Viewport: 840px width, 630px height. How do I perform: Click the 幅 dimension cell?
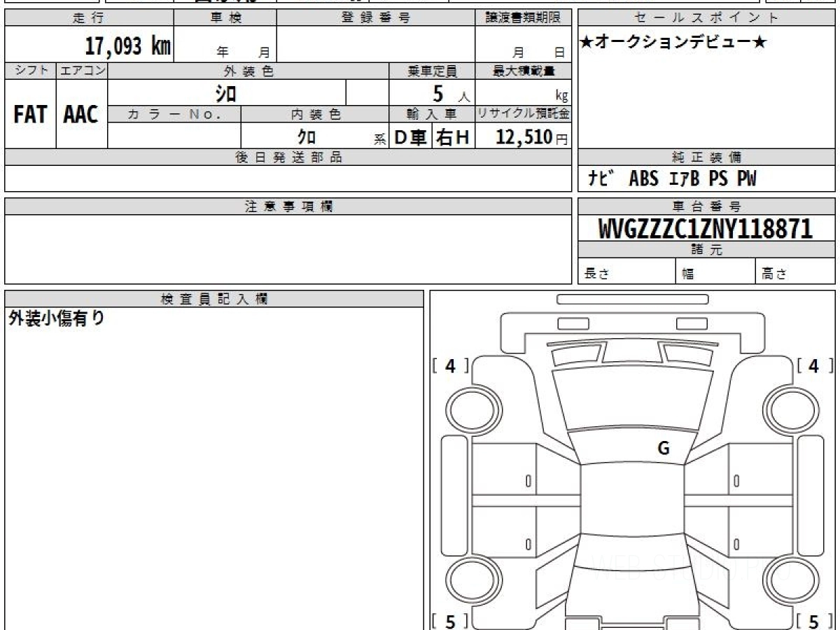(715, 272)
